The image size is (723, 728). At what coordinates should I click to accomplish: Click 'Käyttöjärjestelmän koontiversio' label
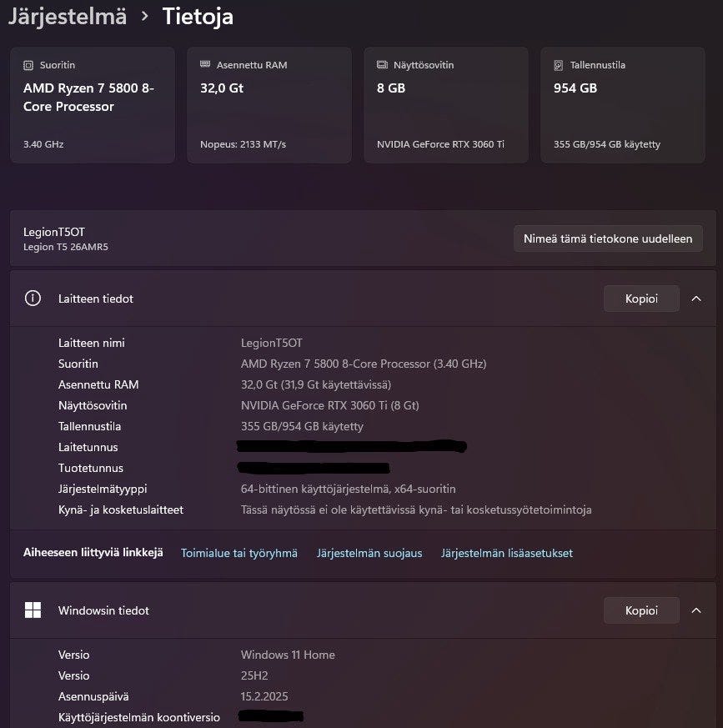click(x=138, y=717)
